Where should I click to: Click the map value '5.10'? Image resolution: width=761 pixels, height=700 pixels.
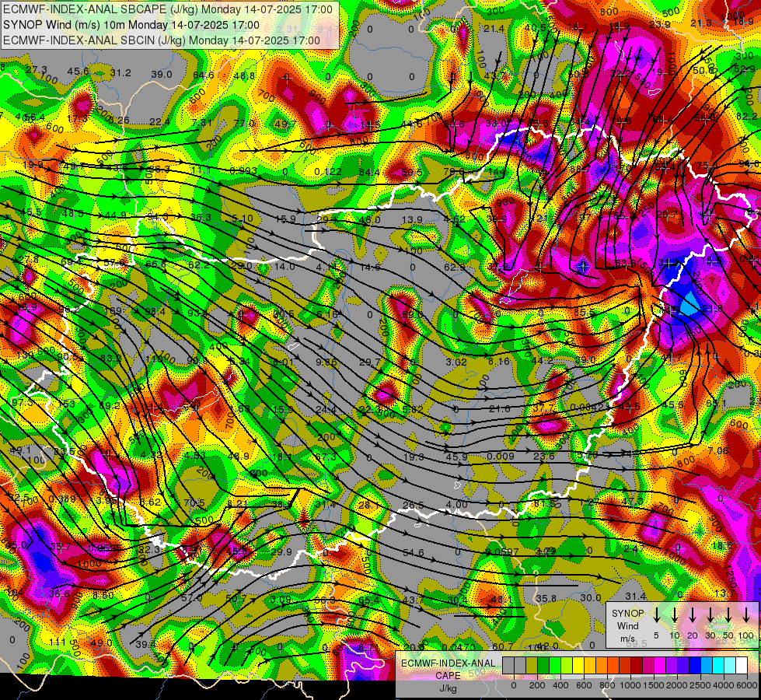tap(243, 218)
